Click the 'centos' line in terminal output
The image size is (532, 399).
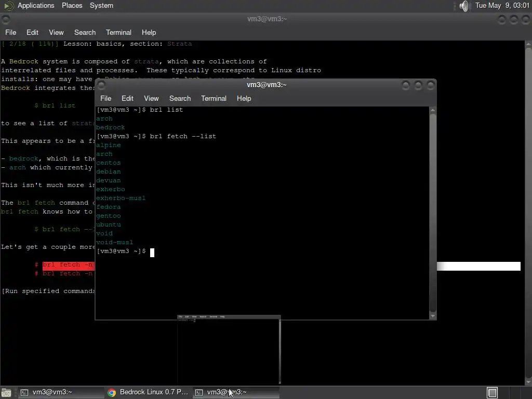[108, 163]
